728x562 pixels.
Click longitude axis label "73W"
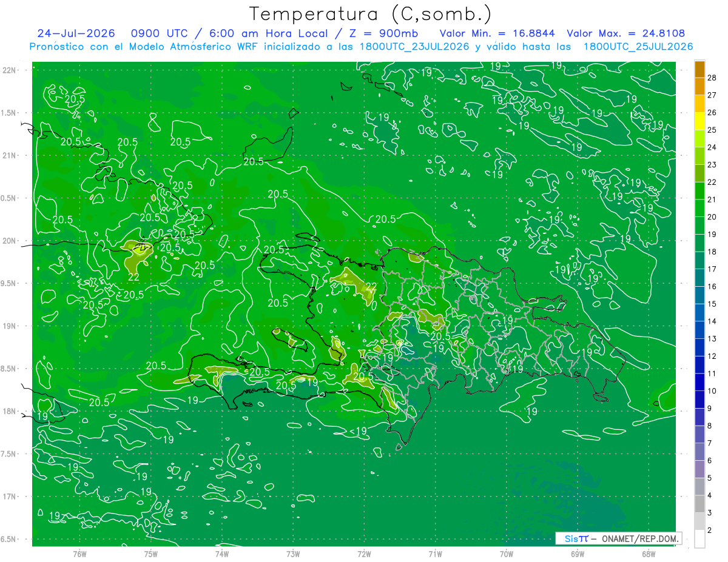coord(293,554)
